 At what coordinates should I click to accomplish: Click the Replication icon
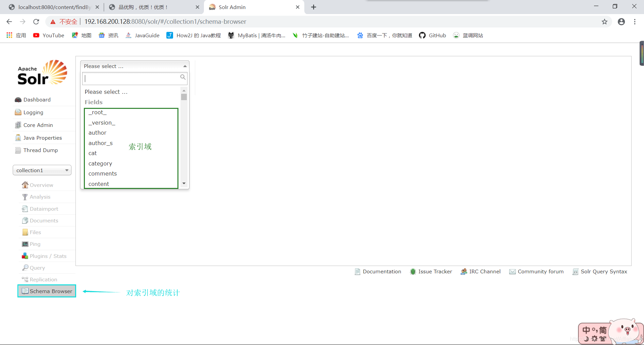25,279
